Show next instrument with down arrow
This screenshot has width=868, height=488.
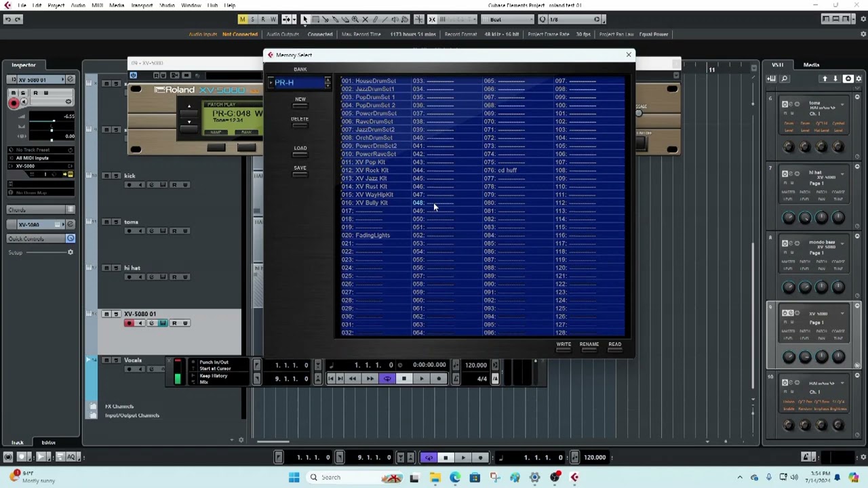tap(835, 79)
